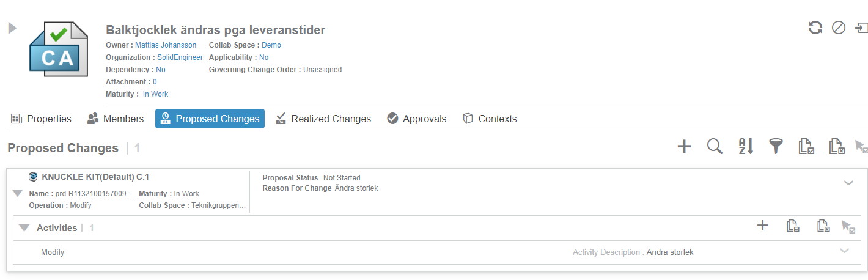Collapse the Activities section
Screen dimensions: 868x280
click(24, 228)
